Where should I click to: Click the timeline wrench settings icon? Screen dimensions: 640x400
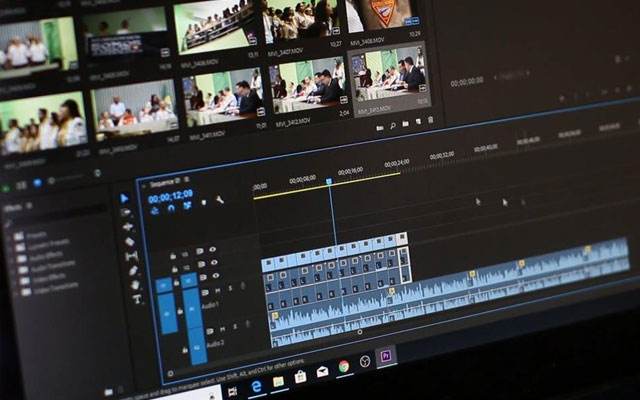click(219, 200)
